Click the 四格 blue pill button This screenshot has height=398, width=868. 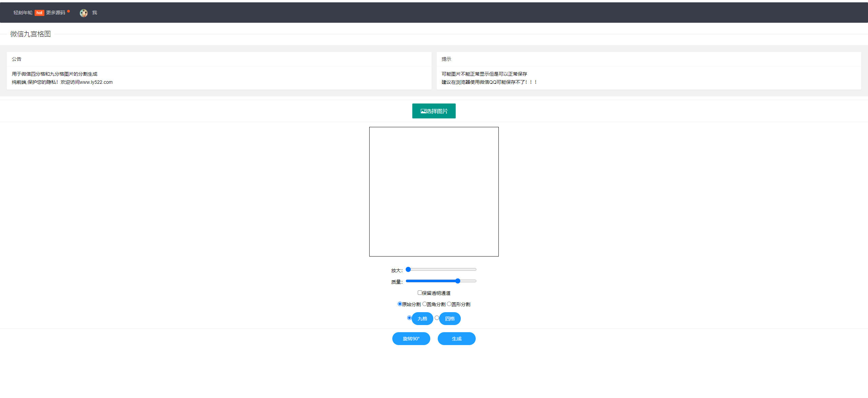[x=450, y=319]
